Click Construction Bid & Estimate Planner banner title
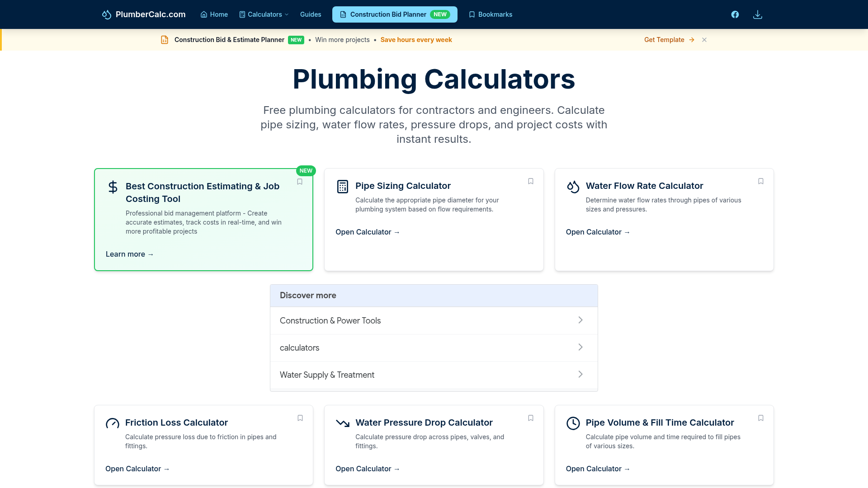This screenshot has height=488, width=868. point(229,40)
